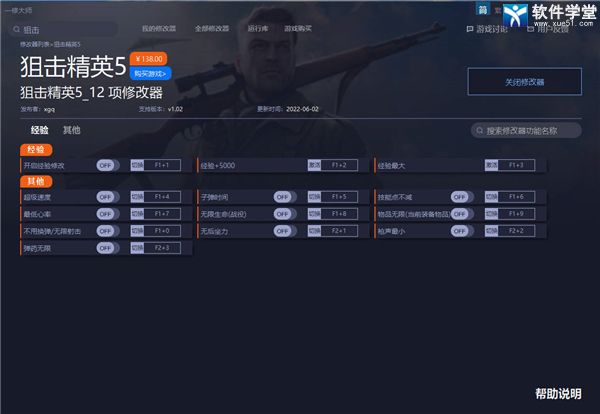Toggle 物品无限(当前装备物品) on
The width and height of the screenshot is (600, 414).
[462, 214]
